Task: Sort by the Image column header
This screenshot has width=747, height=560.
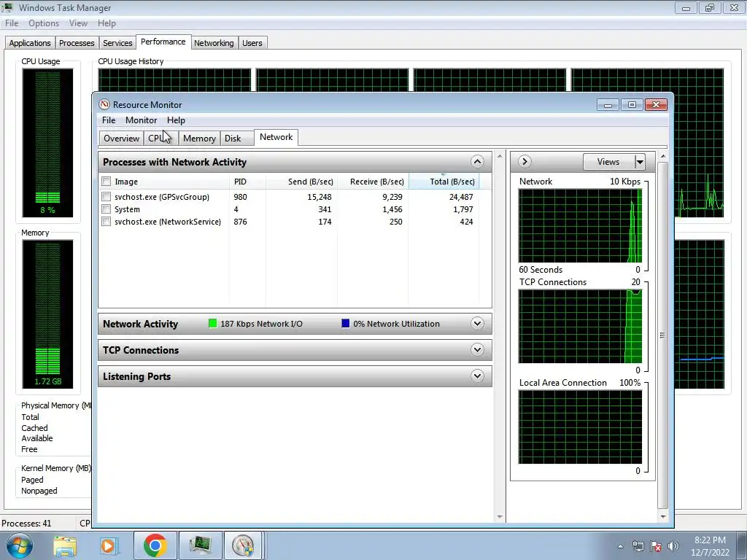Action: (164, 182)
